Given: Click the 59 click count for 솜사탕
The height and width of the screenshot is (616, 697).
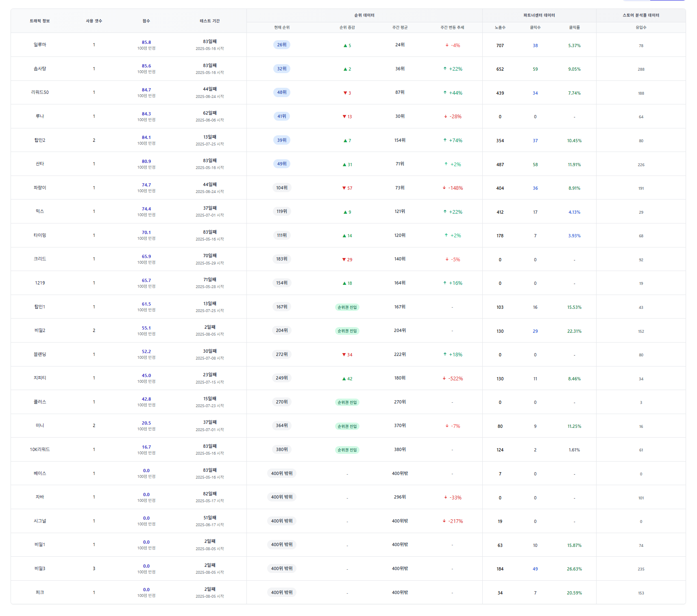Looking at the screenshot, I should 535,69.
